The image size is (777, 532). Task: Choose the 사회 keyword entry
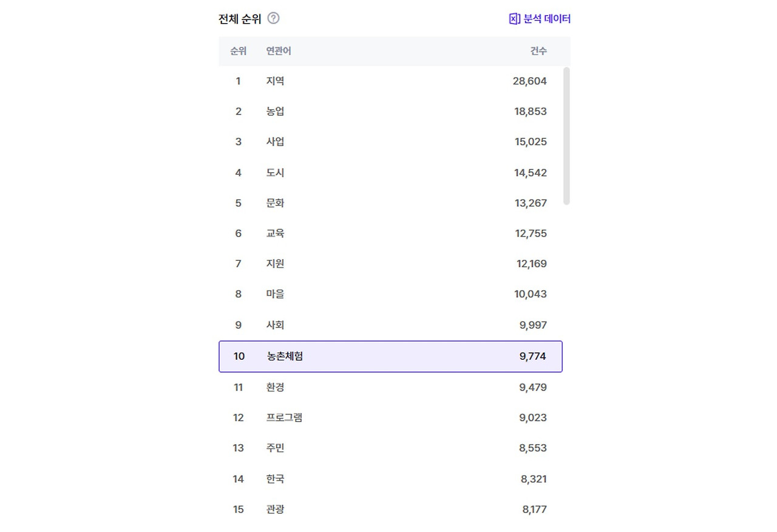pyautogui.click(x=275, y=325)
